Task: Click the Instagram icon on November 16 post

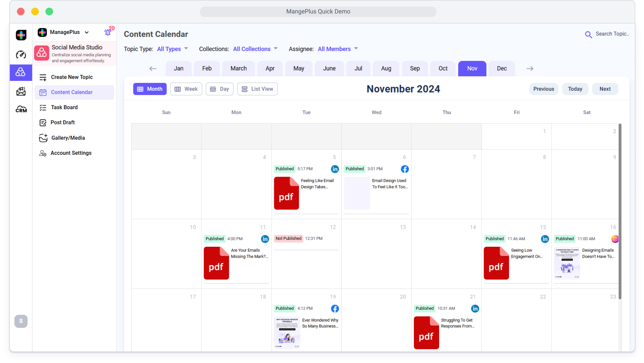Action: 615,239
